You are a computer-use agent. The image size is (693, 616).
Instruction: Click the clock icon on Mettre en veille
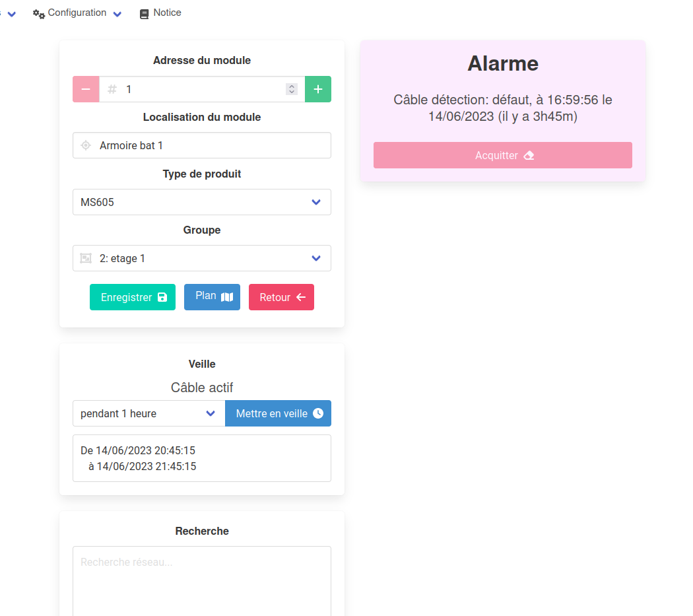point(319,413)
